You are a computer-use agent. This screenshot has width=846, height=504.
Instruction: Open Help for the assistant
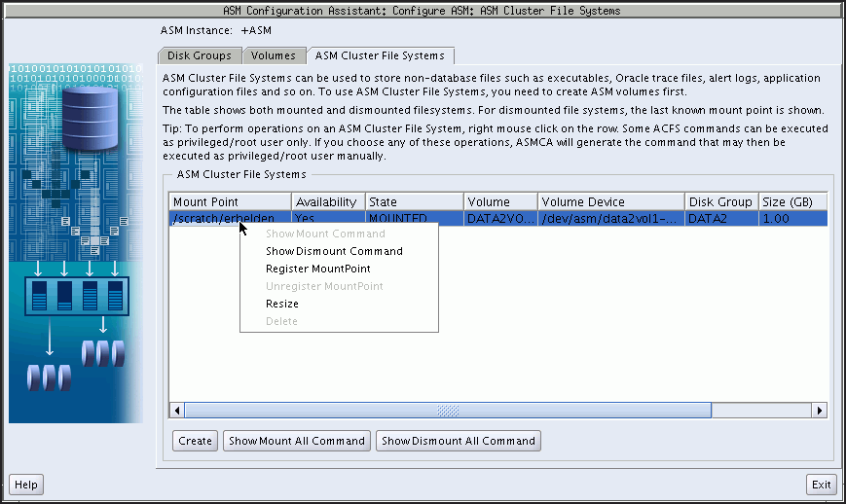(x=26, y=485)
